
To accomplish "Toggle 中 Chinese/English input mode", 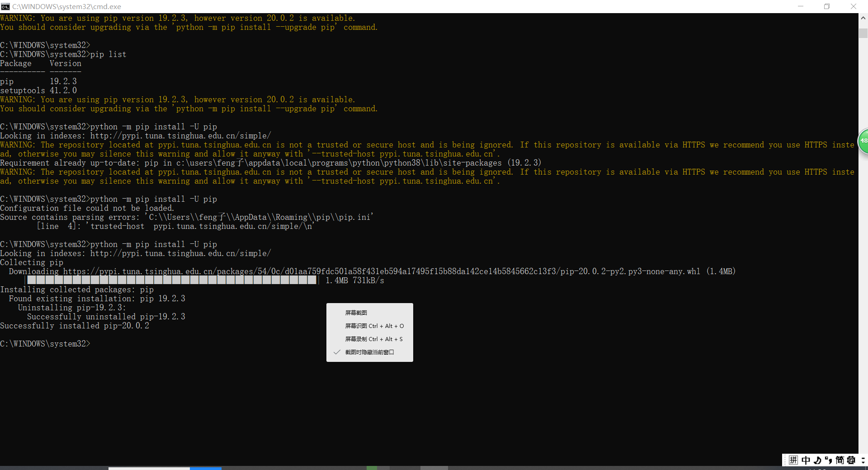I will point(806,460).
